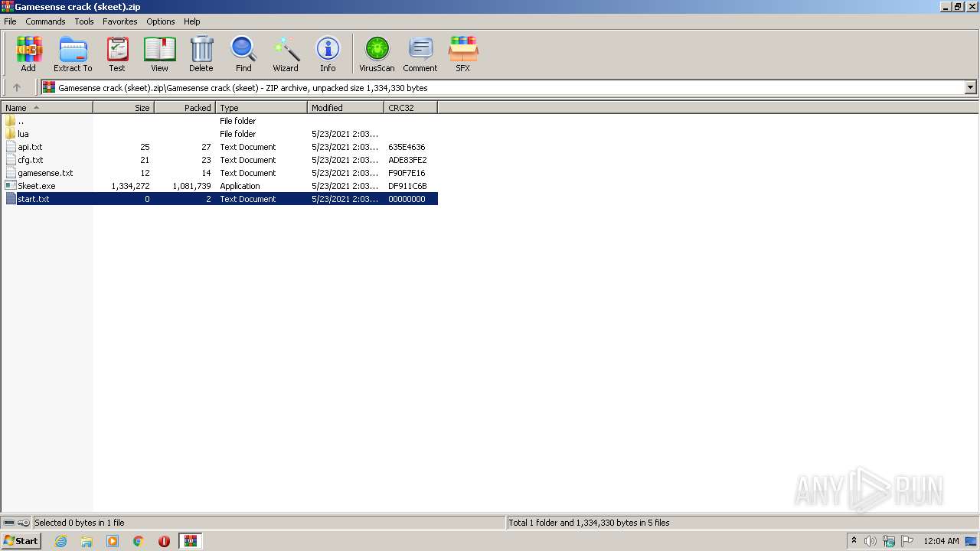Open Windows Explorer from taskbar
Viewport: 980px width, 551px height.
[x=87, y=541]
